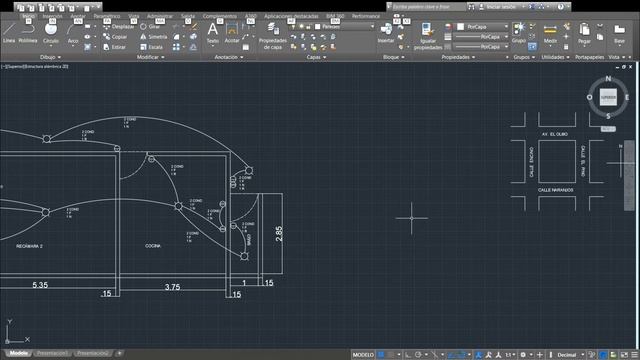The height and width of the screenshot is (360, 640).
Task: Click the array (matriz) icon in Modificar
Action: click(x=176, y=47)
